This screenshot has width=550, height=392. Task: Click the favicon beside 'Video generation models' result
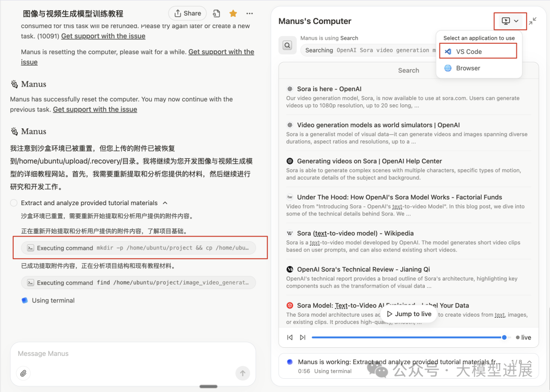coord(290,125)
